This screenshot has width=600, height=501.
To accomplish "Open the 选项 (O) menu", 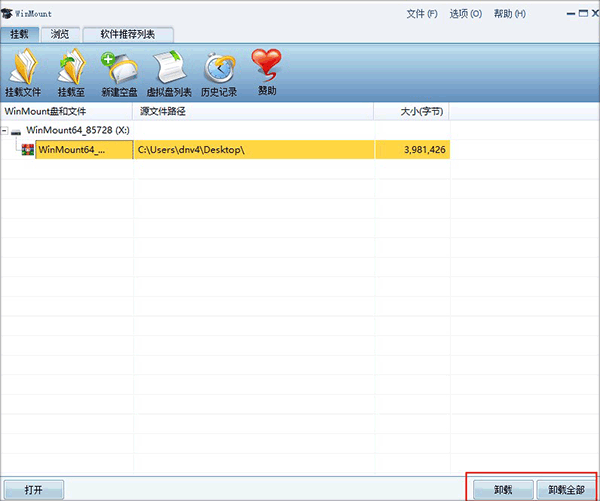I will (x=466, y=14).
